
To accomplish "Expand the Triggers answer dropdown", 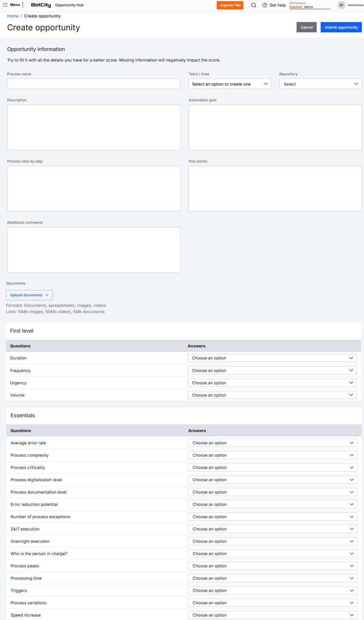I will pos(272,590).
